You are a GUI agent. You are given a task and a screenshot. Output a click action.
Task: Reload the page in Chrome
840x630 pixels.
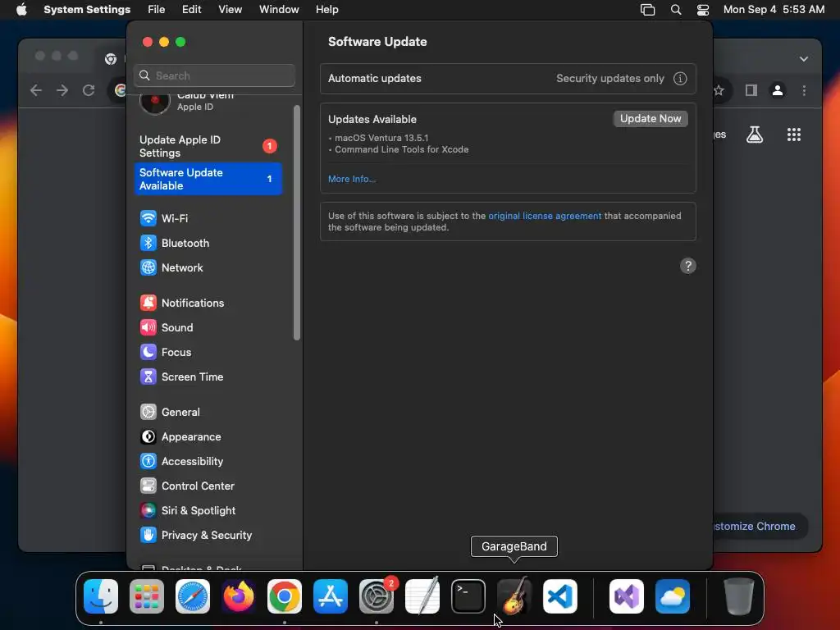pos(89,90)
